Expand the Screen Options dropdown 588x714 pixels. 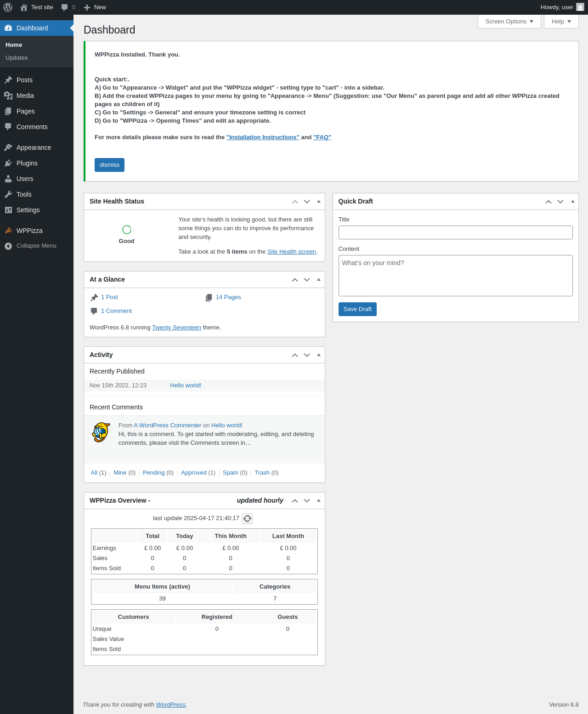[509, 22]
